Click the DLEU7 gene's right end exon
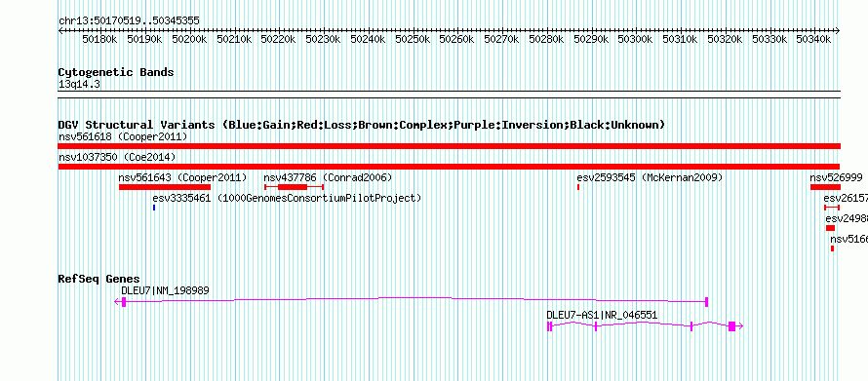This screenshot has width=868, height=381. click(707, 301)
